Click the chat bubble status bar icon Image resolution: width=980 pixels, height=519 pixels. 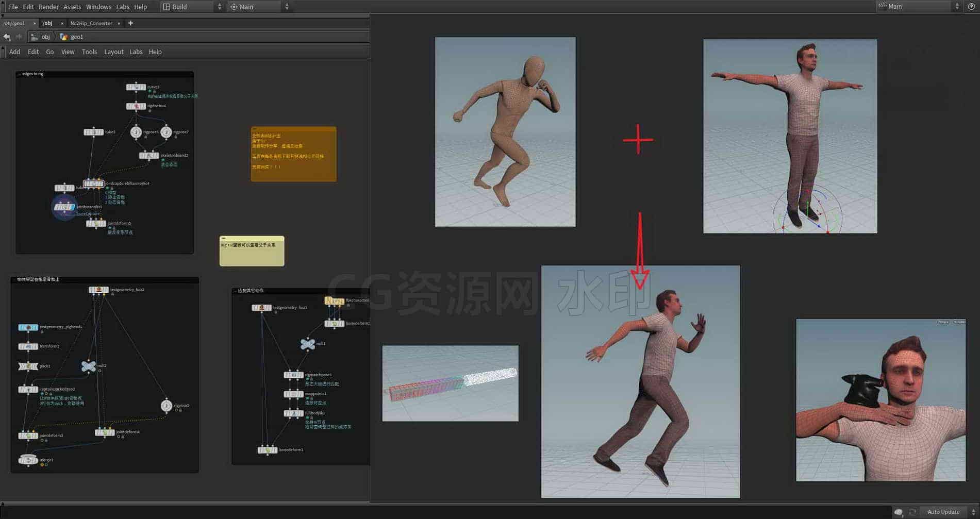click(899, 512)
